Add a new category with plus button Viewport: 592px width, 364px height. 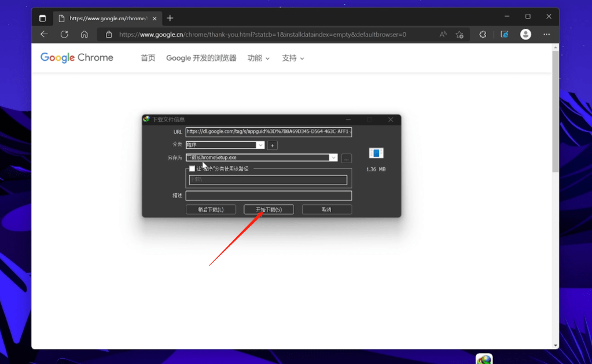272,145
